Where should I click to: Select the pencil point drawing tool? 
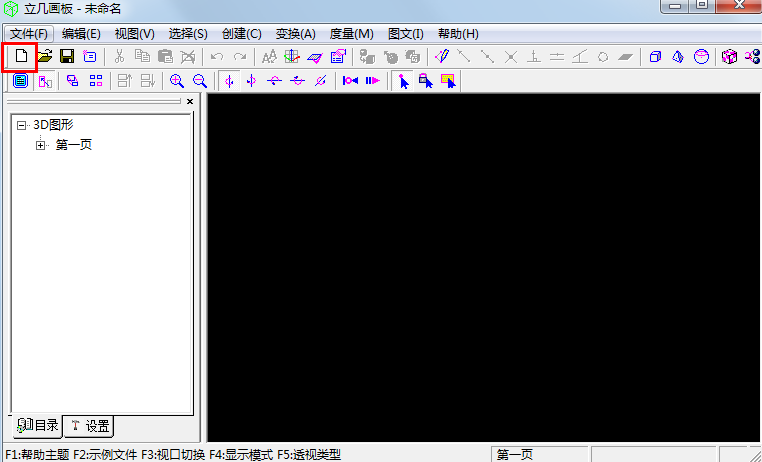(441, 57)
